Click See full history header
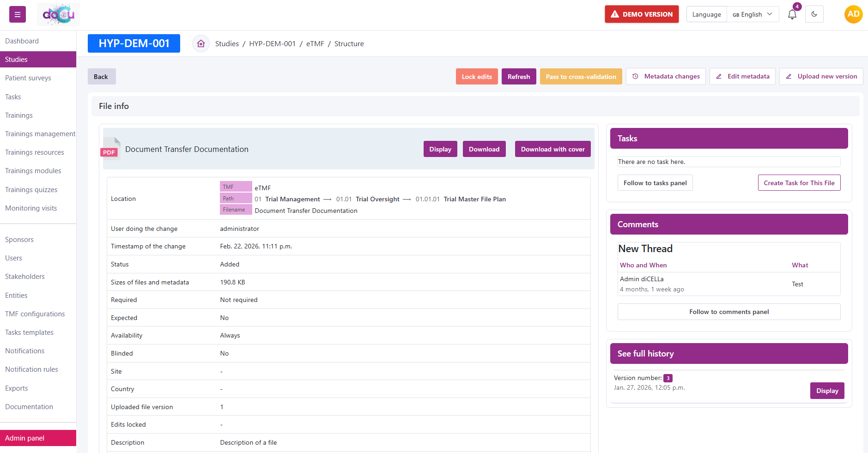This screenshot has height=453, width=868. point(729,354)
